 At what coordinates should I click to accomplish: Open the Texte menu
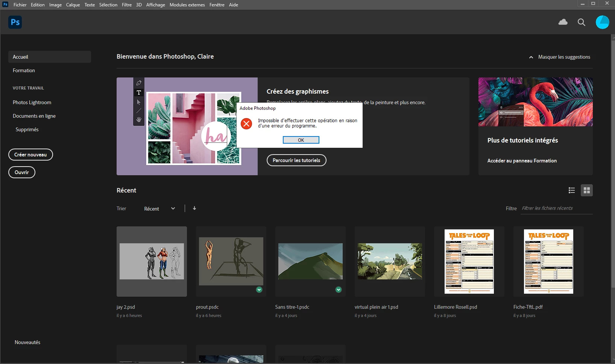click(90, 5)
